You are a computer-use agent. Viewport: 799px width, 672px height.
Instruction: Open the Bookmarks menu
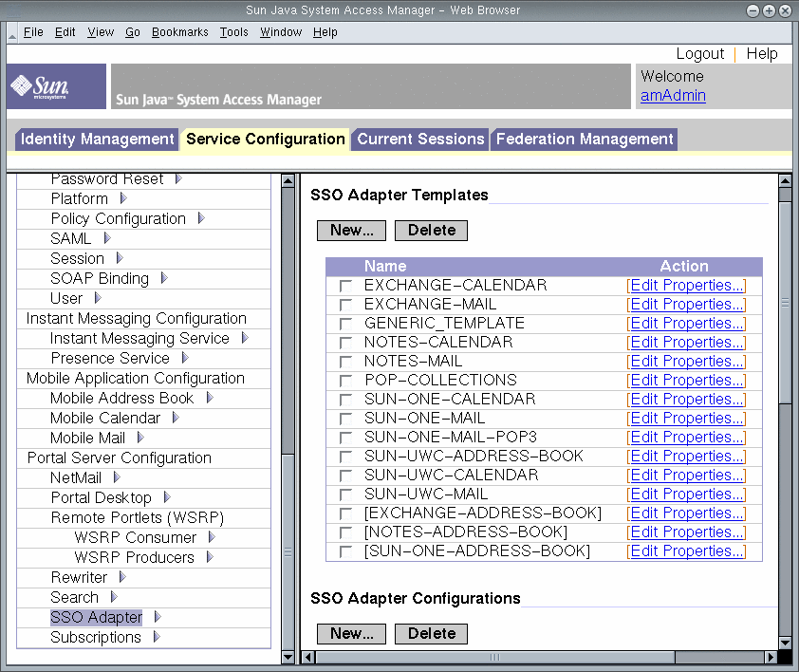[x=180, y=32]
